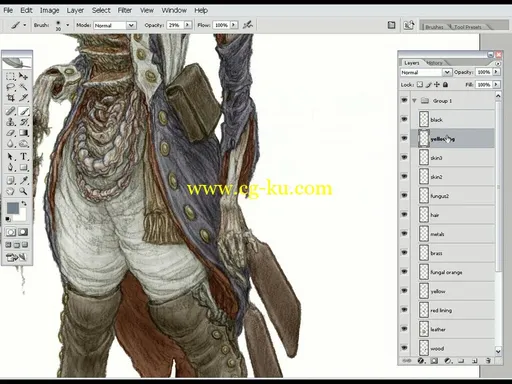This screenshot has width=512, height=384.
Task: Select the Blur tool
Action: (11, 144)
